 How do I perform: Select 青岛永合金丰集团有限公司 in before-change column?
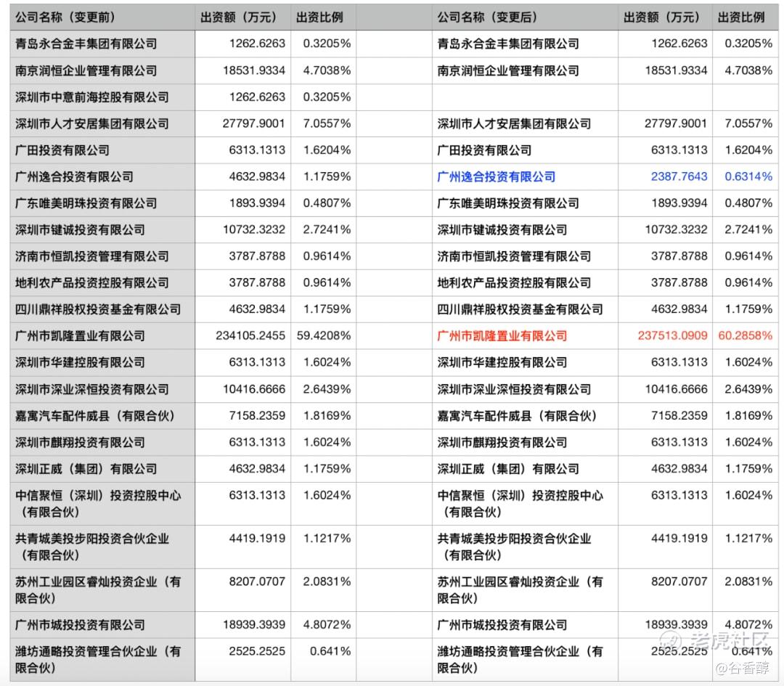click(x=86, y=44)
